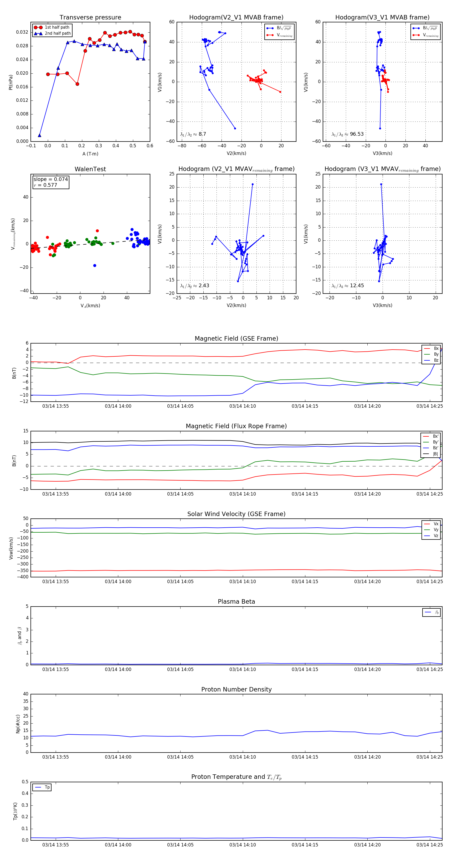The width and height of the screenshot is (473, 868).
Task: Click the "Solar Wind Velocity (GSE Frame)" title
Action: click(x=236, y=514)
